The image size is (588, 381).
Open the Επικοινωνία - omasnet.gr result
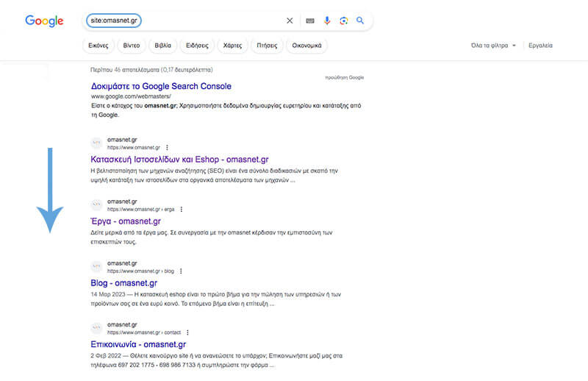click(138, 344)
